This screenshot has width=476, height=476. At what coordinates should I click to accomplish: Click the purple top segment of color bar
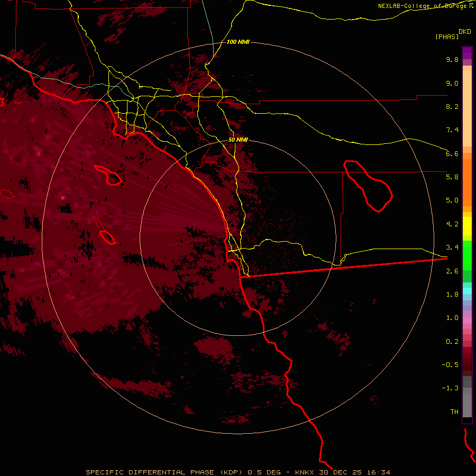[x=467, y=53]
